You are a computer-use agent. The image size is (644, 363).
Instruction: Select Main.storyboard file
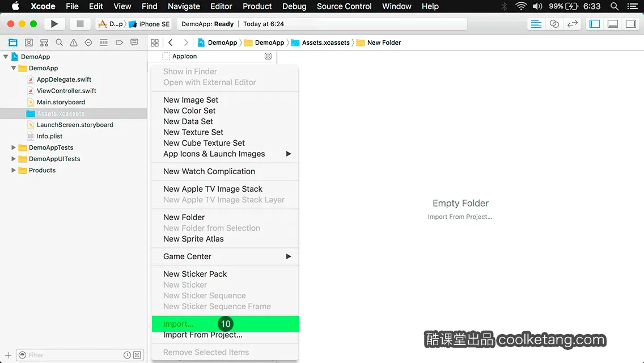click(61, 102)
